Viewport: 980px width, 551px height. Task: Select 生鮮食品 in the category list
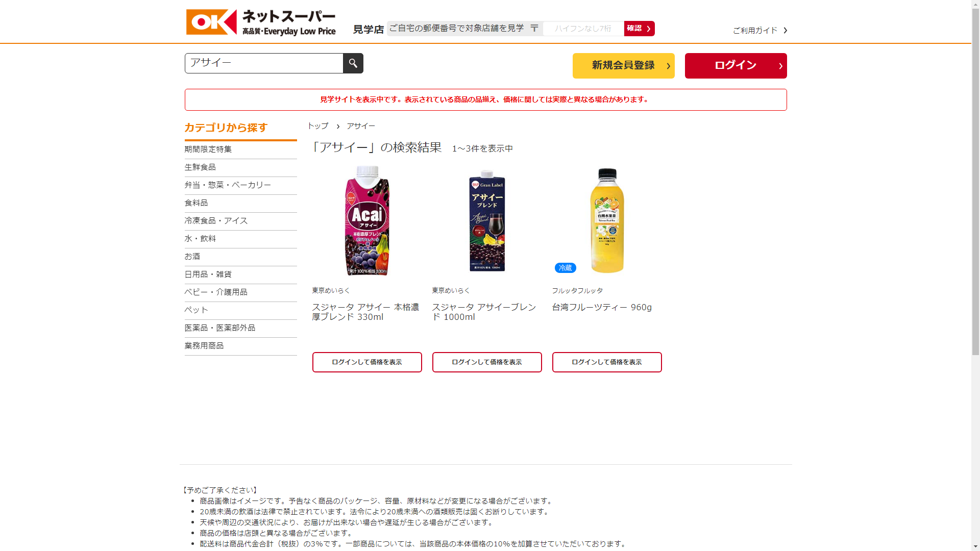[240, 167]
